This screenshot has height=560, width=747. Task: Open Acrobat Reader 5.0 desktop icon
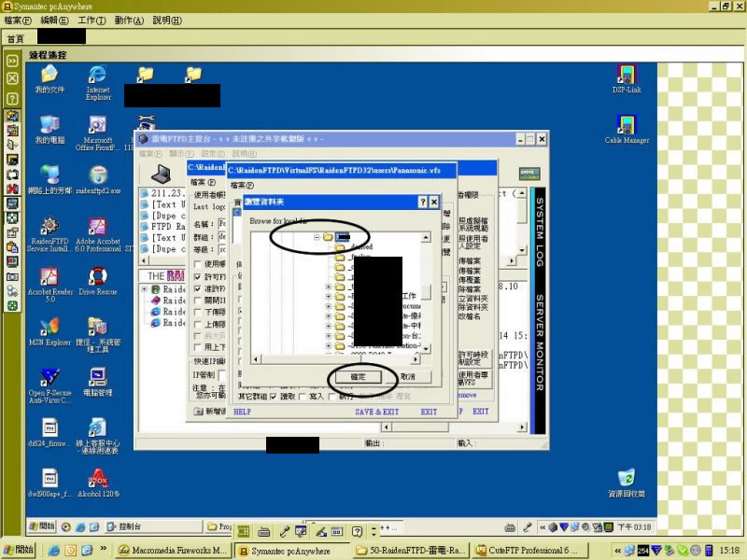coord(49,285)
